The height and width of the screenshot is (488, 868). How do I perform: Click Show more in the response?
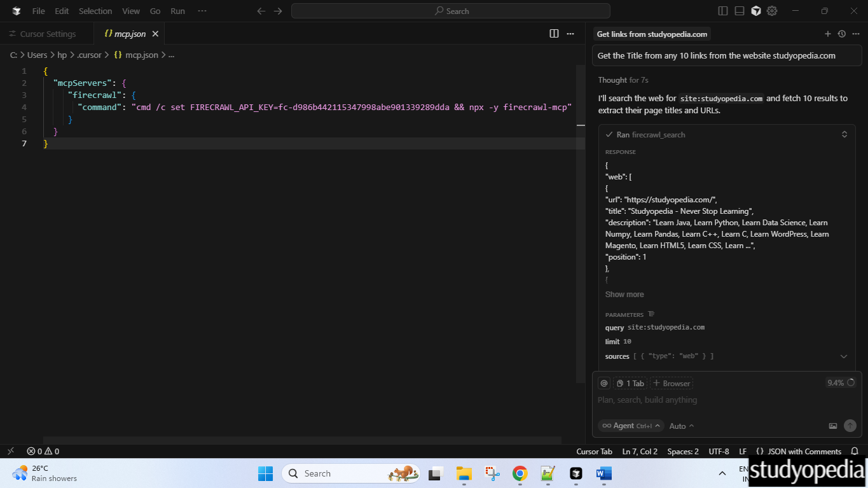pyautogui.click(x=624, y=294)
